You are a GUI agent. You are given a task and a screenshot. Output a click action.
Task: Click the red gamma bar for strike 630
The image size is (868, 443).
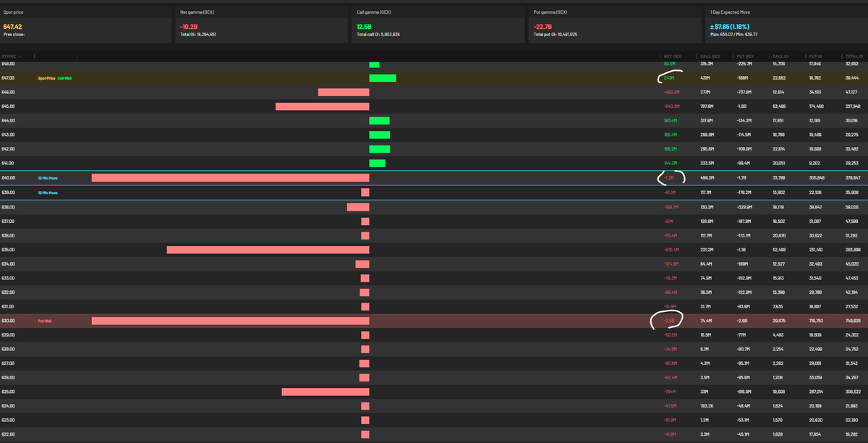click(230, 321)
